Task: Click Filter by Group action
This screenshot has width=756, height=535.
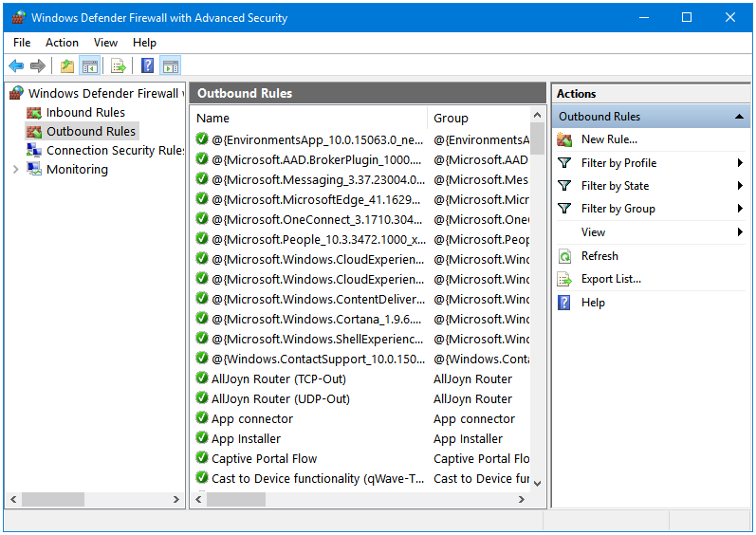Action: 618,209
